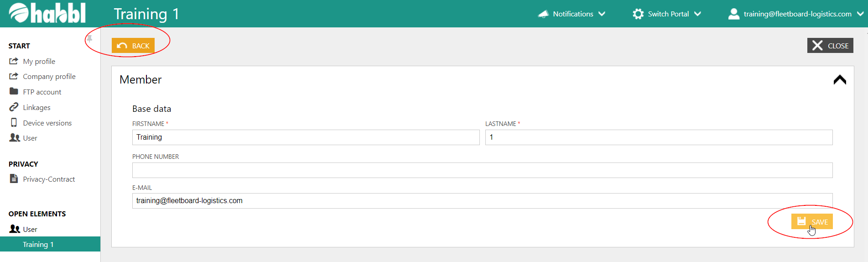Open Company profile link
This screenshot has width=868, height=262.
[49, 76]
